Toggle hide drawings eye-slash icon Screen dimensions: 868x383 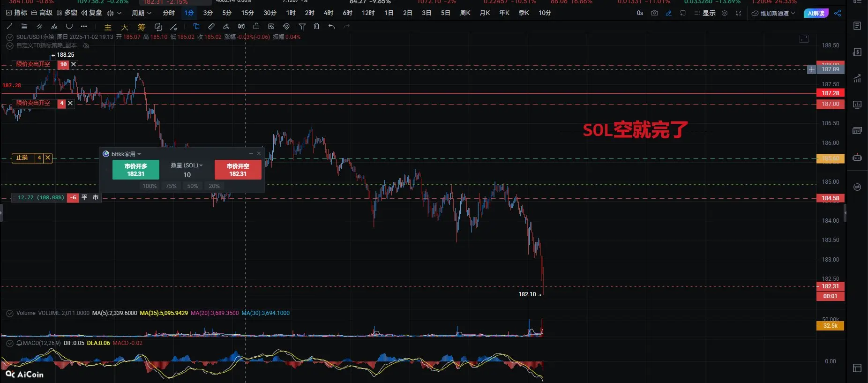286,26
